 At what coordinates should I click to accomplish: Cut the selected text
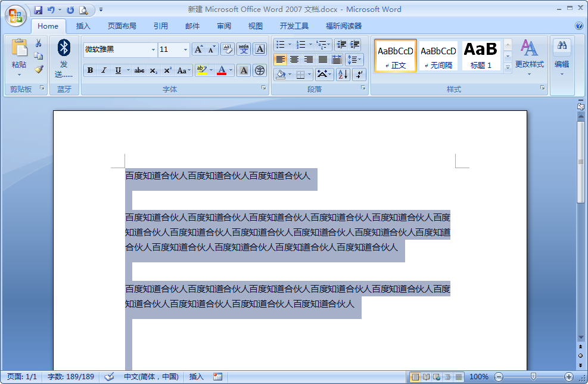point(38,43)
